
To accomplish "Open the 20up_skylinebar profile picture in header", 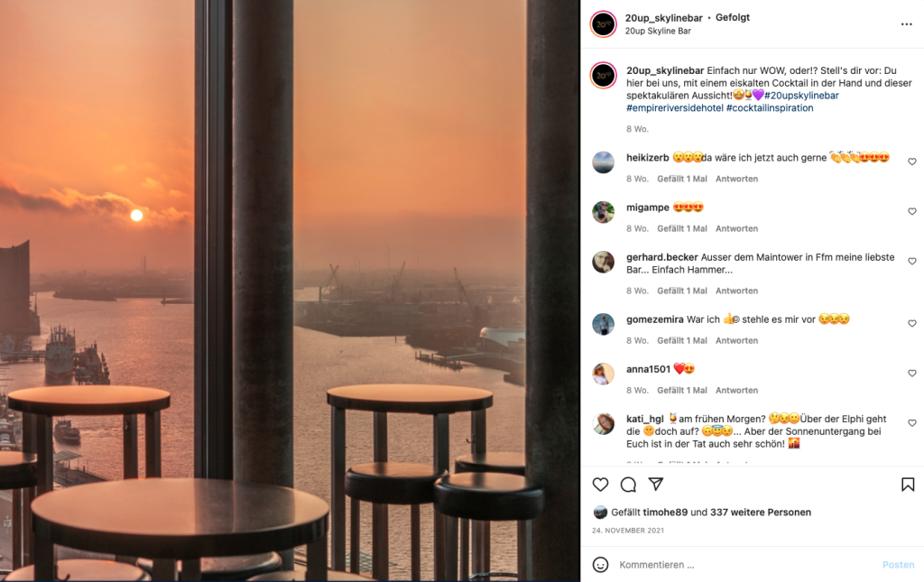I will 603,24.
